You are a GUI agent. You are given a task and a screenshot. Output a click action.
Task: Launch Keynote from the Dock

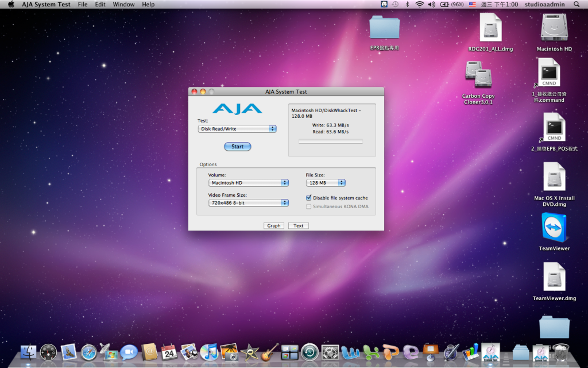[x=431, y=352]
